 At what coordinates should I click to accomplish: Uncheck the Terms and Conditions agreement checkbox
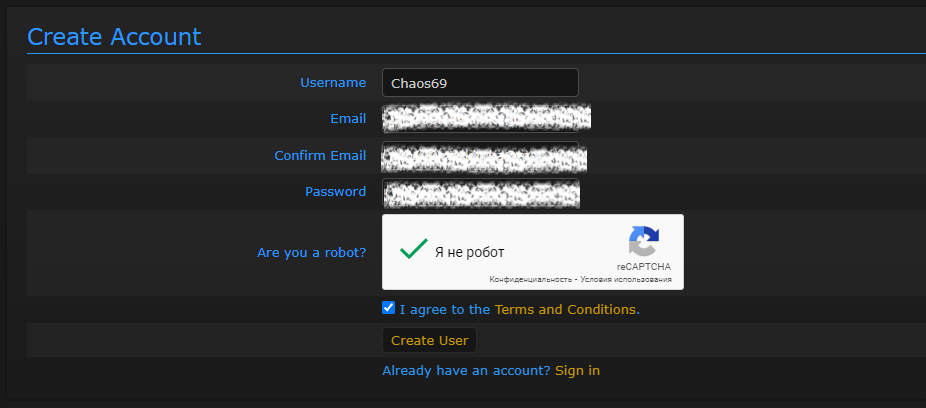click(389, 308)
